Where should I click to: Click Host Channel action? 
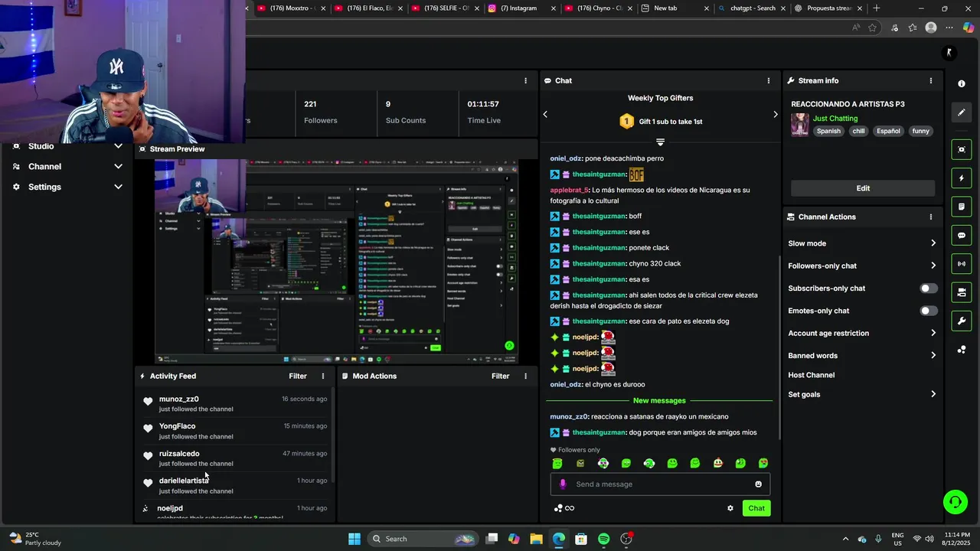[812, 375]
